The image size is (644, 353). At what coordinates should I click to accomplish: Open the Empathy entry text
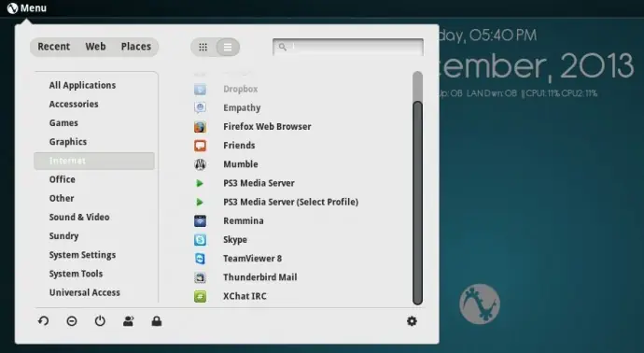coord(242,107)
